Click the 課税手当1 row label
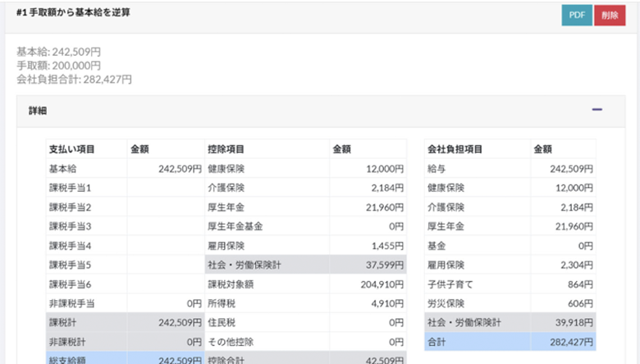640x364 pixels. coord(71,188)
